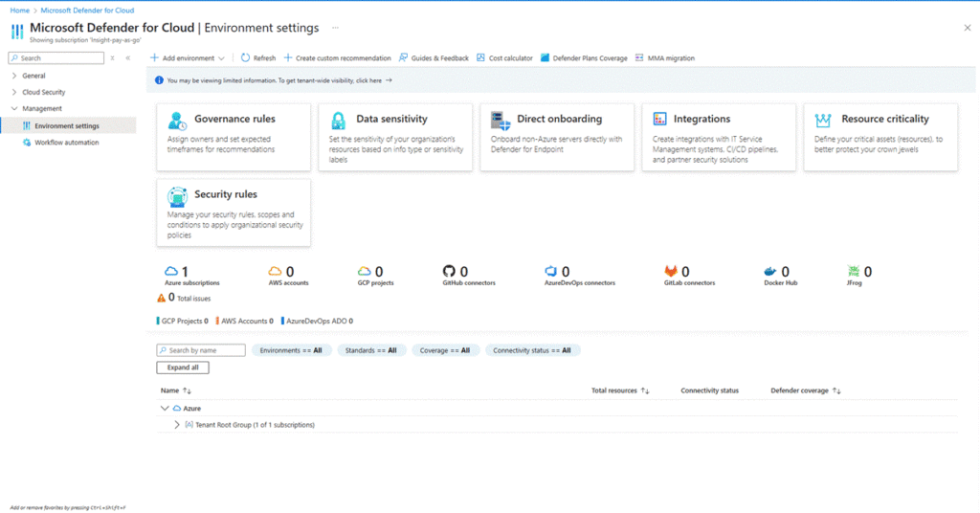Open Workflow automation in sidebar
The image size is (980, 513).
click(x=66, y=143)
